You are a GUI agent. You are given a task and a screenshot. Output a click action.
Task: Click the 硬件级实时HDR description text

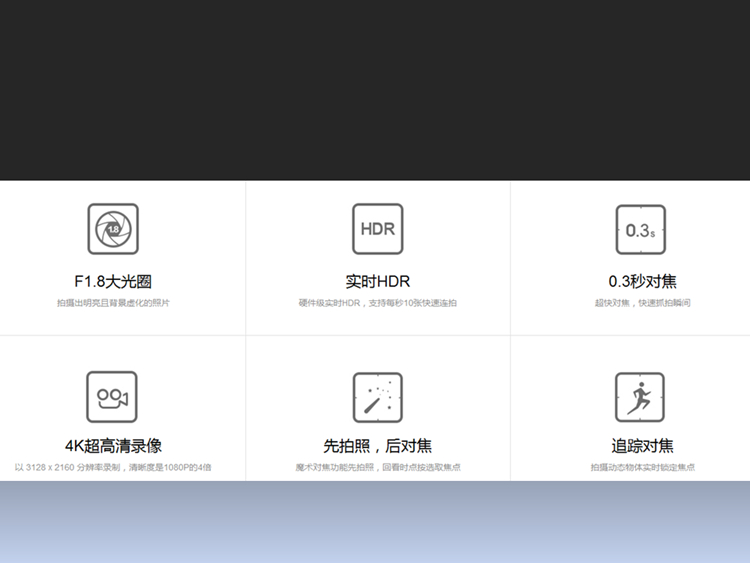pyautogui.click(x=377, y=302)
